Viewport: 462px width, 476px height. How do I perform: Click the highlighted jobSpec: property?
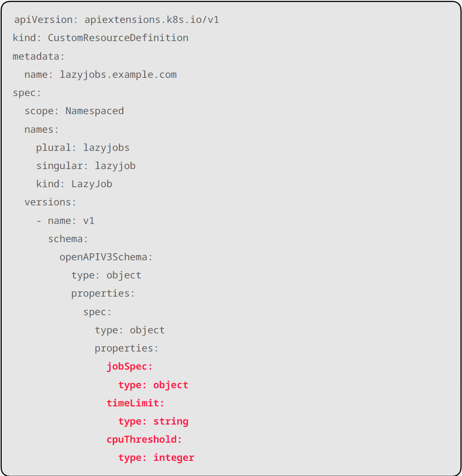(130, 367)
